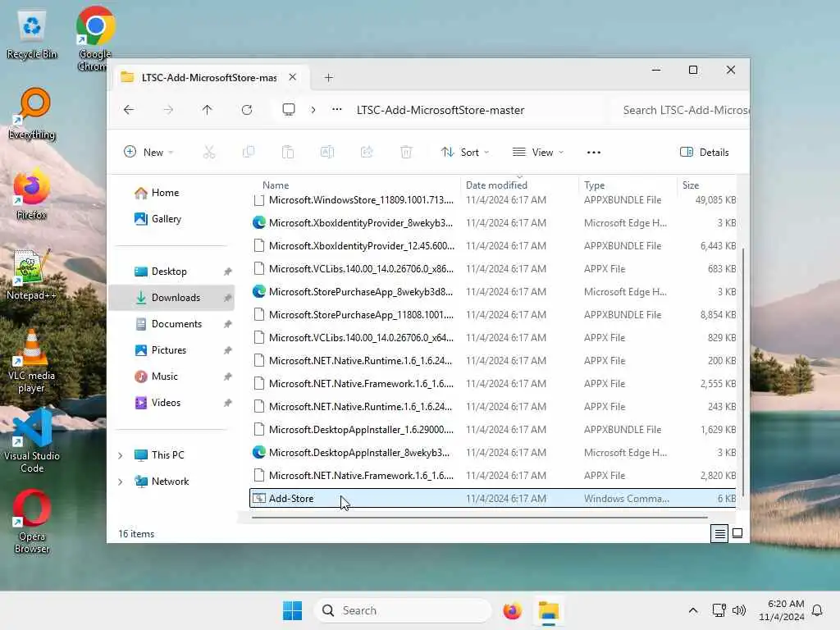Open Documents in navigation pane
The image size is (840, 630).
coord(176,323)
